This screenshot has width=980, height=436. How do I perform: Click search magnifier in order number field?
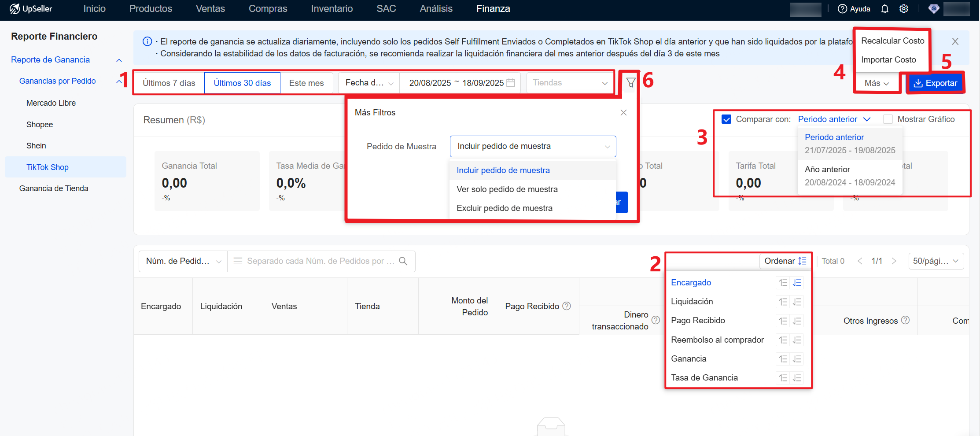tap(403, 261)
